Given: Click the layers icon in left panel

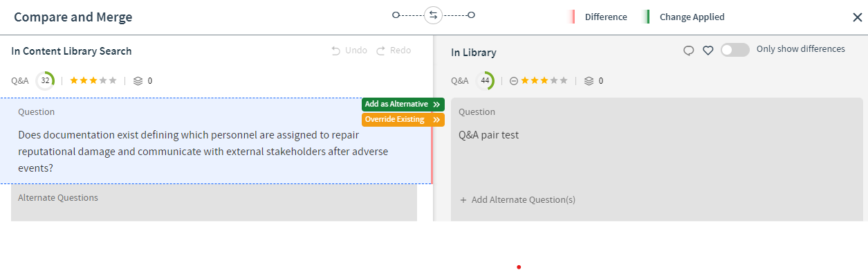Looking at the screenshot, I should click(x=138, y=81).
